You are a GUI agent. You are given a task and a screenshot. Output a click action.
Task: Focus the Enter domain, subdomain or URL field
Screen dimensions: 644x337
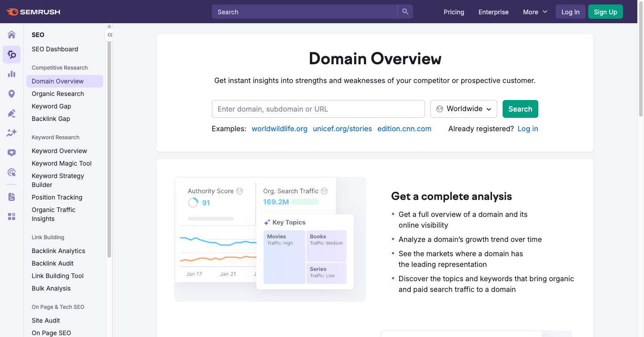(318, 109)
